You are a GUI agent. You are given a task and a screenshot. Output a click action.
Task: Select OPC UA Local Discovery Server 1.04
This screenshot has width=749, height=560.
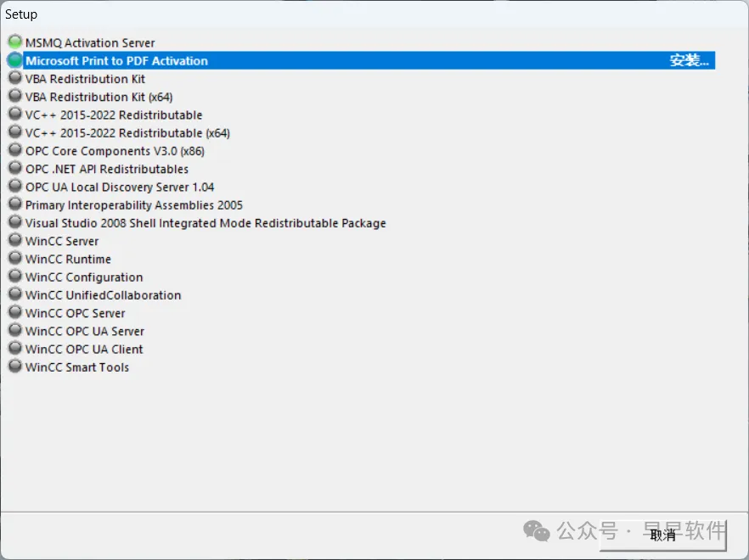click(x=120, y=188)
